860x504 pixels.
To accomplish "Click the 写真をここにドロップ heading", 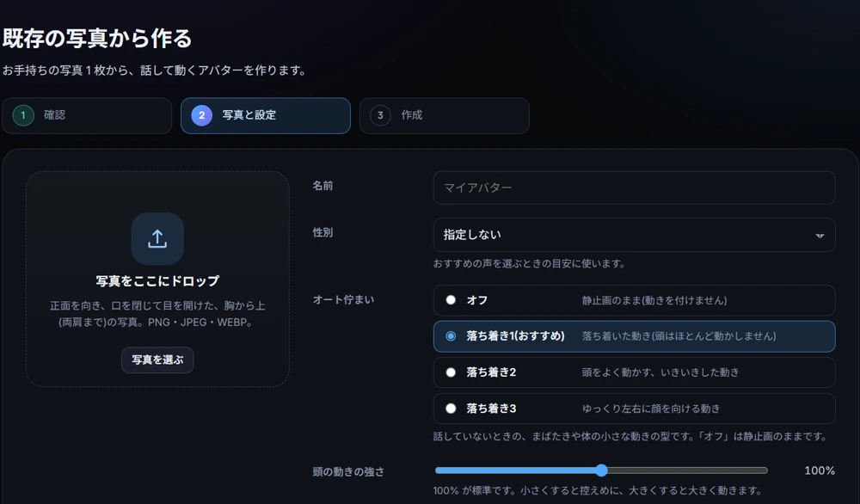I will [x=157, y=280].
